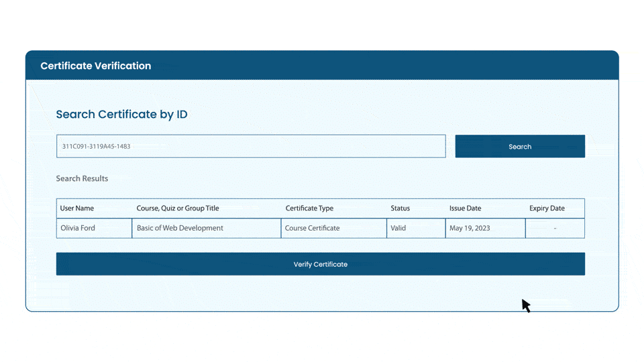
Task: Select the 'Course Certificate' type cell
Action: (x=333, y=228)
